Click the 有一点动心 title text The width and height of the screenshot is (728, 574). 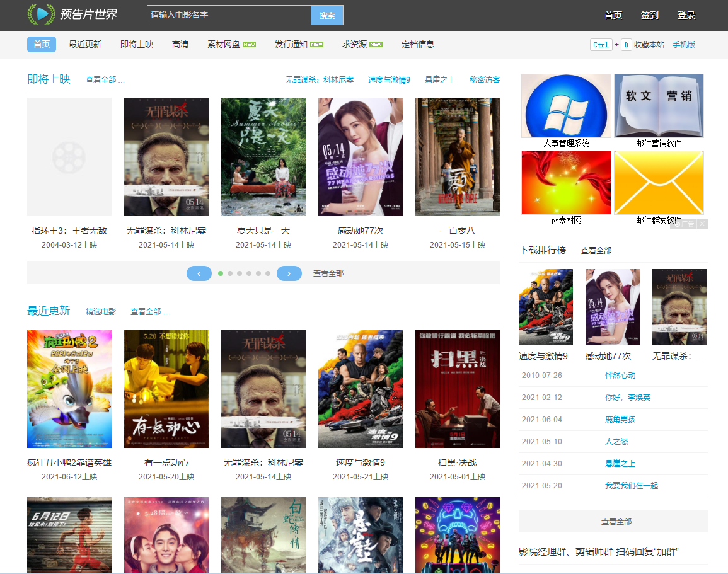166,462
